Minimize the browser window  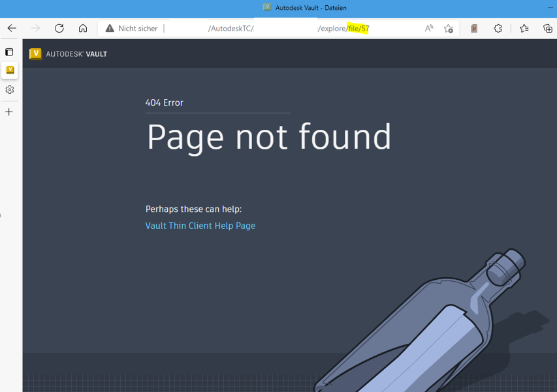point(549,7)
